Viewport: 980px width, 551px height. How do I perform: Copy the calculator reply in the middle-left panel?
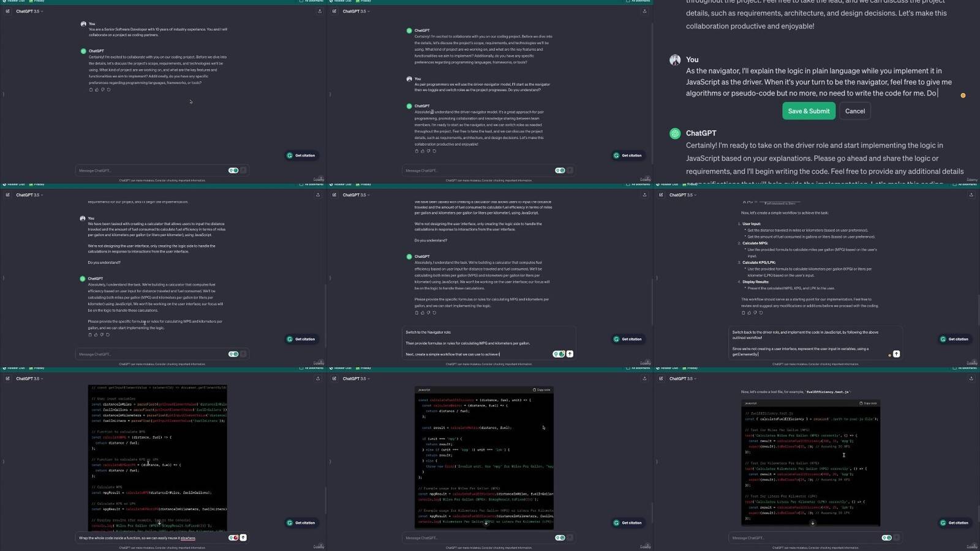point(90,335)
